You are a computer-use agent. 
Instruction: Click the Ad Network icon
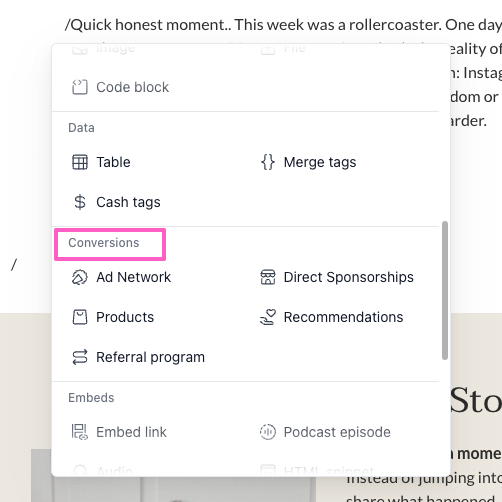pyautogui.click(x=80, y=277)
